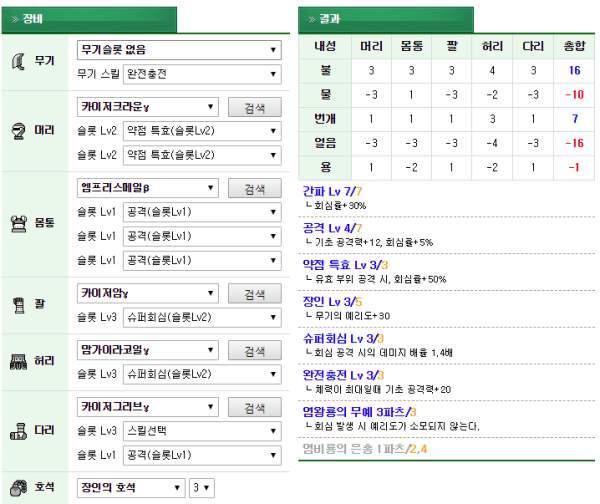Image resolution: width=600 pixels, height=504 pixels.
Task: Open the 무기슬롯 없음 weapon slot dropdown
Action: coord(179,50)
